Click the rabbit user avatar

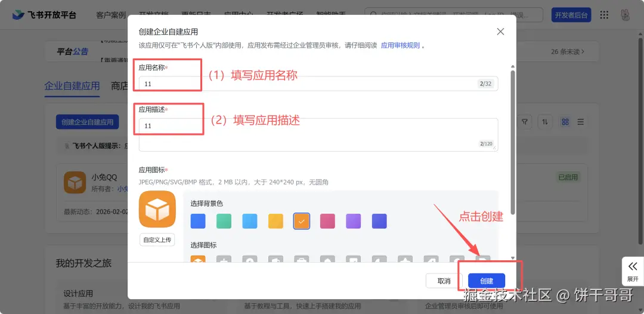(626, 15)
